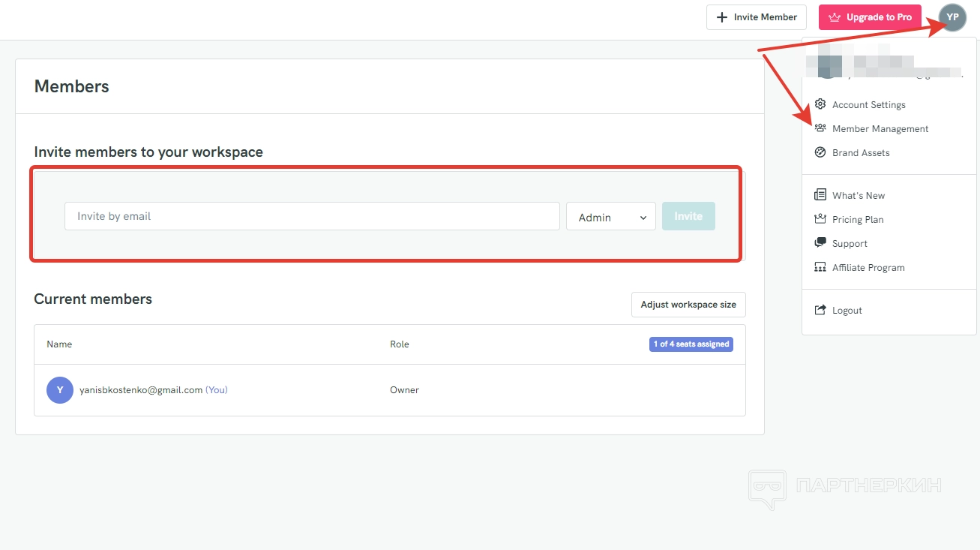980x550 pixels.
Task: Click the Brand Assets palette icon
Action: [820, 152]
